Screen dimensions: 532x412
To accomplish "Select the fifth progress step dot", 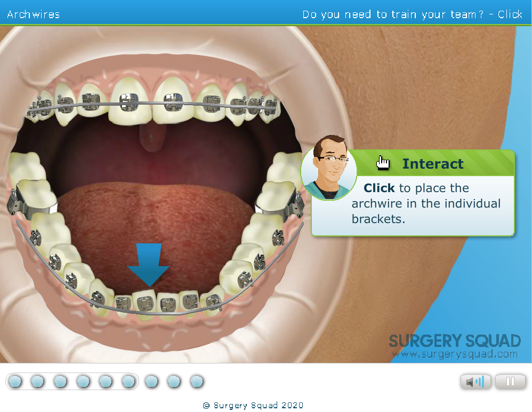I will click(106, 381).
